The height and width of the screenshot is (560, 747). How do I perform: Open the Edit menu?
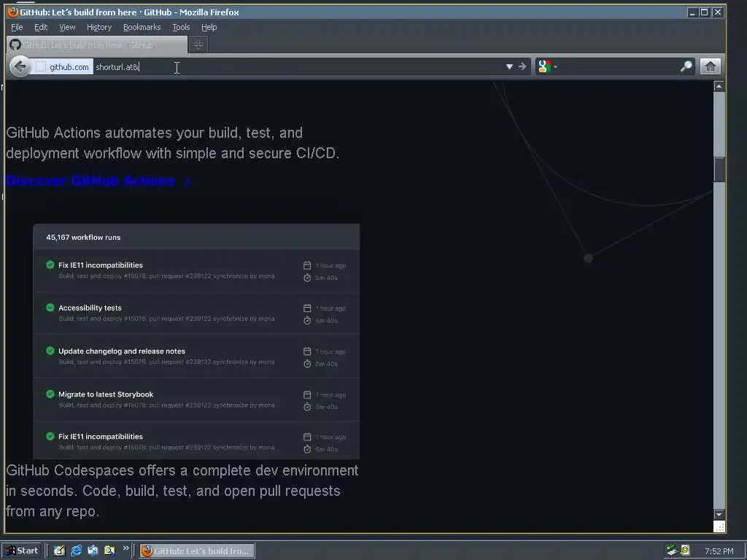pos(41,27)
